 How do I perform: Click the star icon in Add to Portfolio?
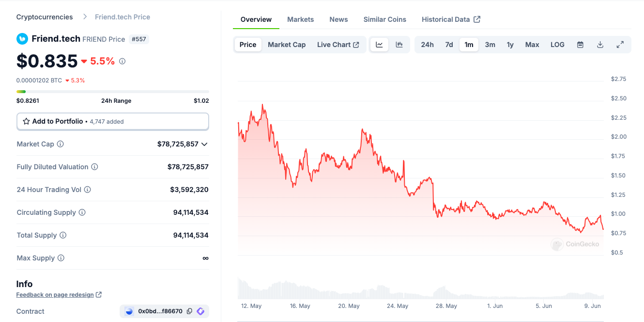tap(27, 121)
